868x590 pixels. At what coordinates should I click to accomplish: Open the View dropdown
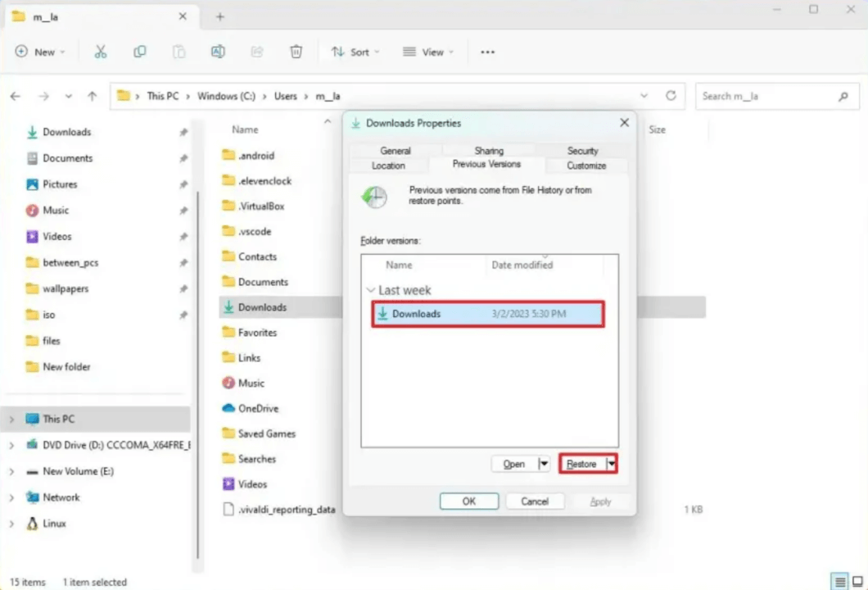(427, 52)
